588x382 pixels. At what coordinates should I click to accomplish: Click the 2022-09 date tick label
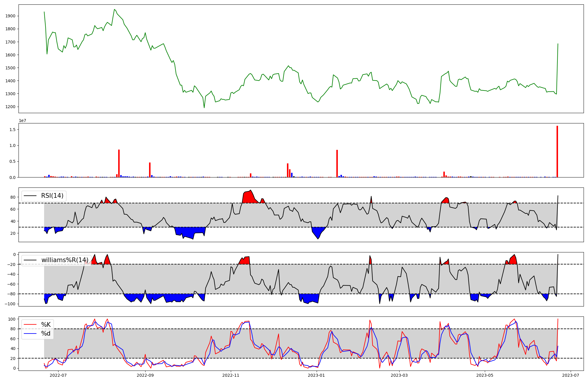(x=145, y=375)
